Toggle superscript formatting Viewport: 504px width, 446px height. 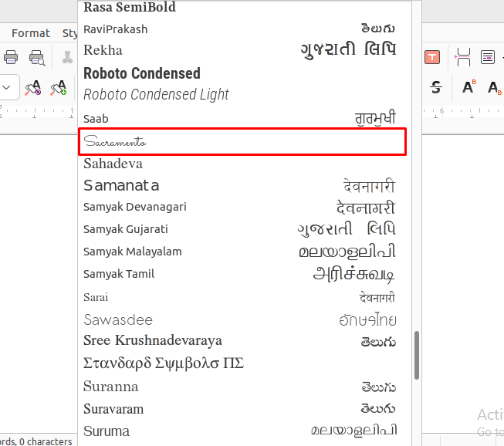[x=468, y=86]
